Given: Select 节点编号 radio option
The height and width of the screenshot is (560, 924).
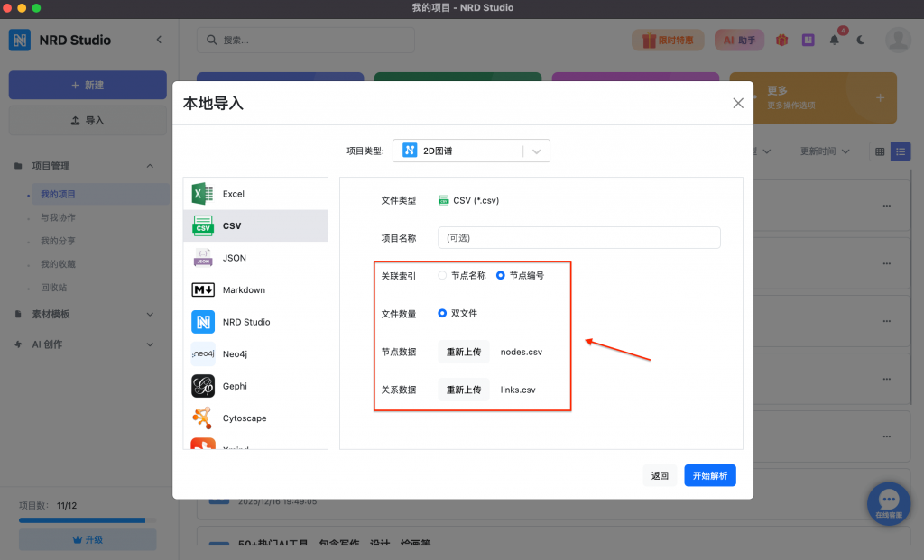Looking at the screenshot, I should pos(501,276).
